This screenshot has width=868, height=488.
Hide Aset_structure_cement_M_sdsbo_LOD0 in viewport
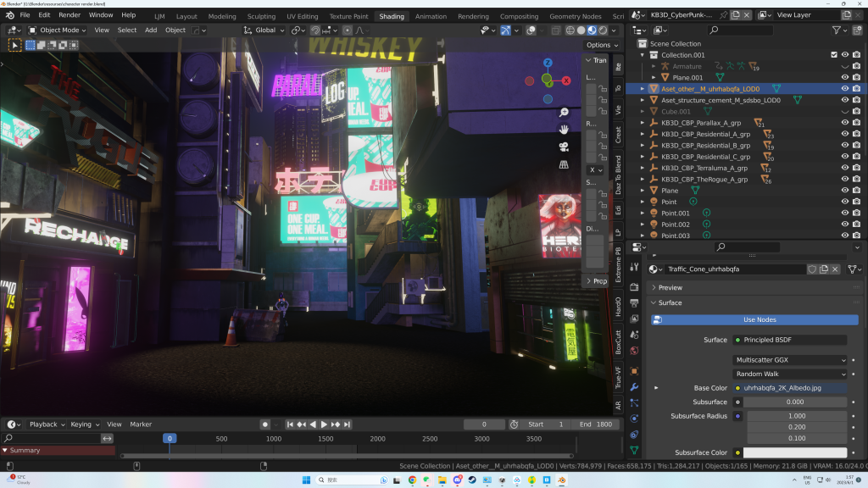click(x=845, y=100)
